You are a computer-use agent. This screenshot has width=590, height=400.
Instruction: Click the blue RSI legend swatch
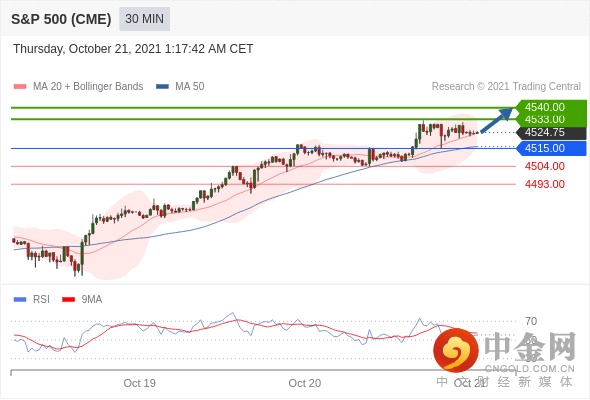[20, 300]
